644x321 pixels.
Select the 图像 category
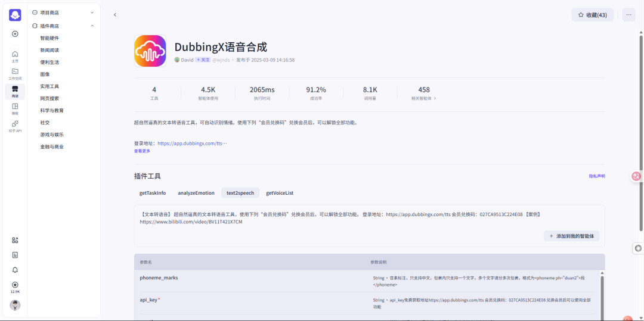pos(45,74)
